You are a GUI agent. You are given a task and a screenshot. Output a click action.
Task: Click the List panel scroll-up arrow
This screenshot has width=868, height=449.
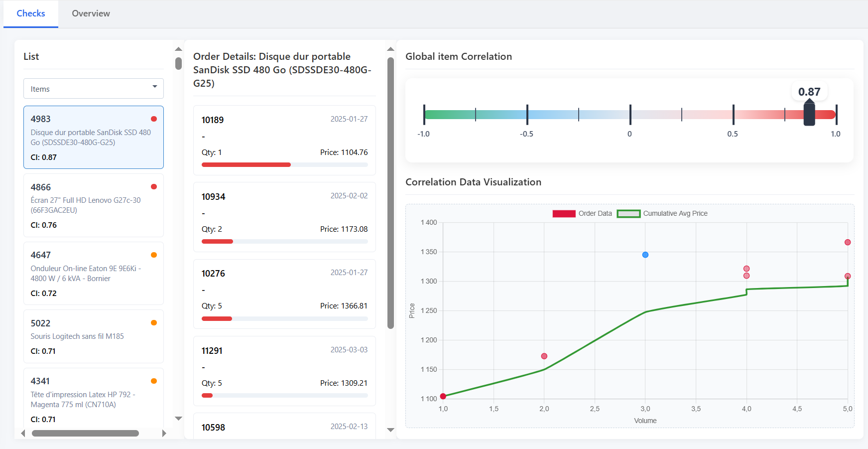178,49
